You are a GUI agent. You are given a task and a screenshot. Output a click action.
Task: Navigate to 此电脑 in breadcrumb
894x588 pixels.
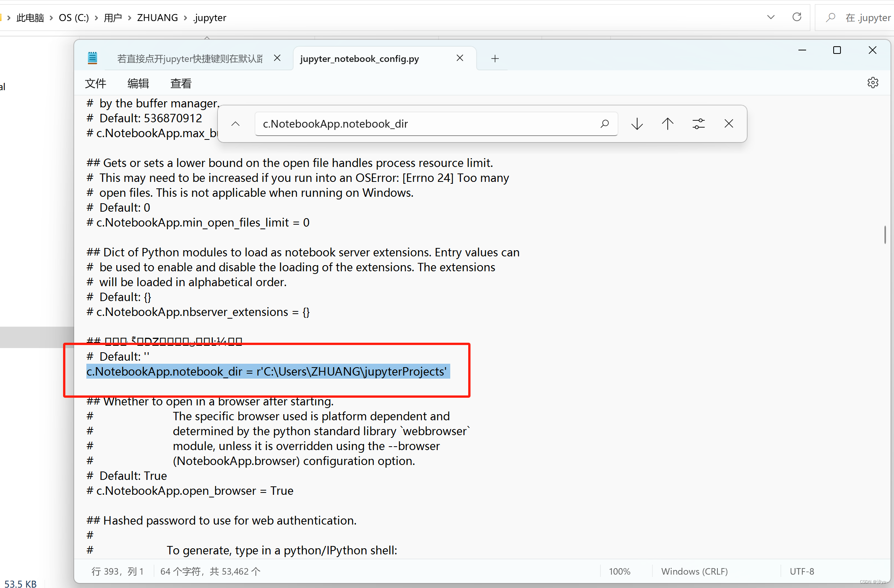pos(30,18)
